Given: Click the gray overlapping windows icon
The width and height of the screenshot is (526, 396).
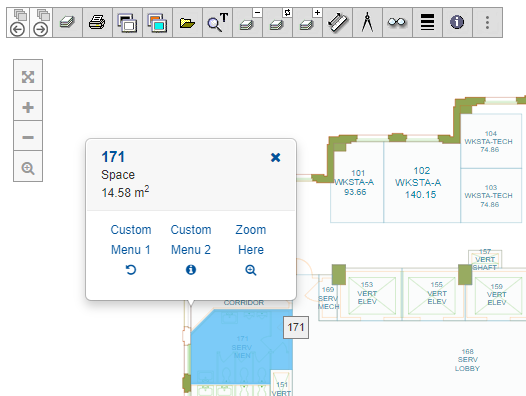Looking at the screenshot, I should [127, 22].
